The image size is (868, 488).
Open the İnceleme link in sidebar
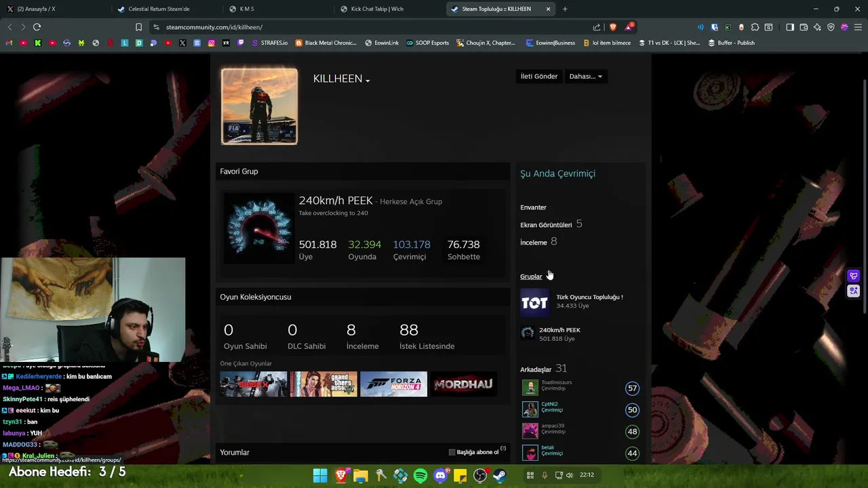tap(533, 243)
